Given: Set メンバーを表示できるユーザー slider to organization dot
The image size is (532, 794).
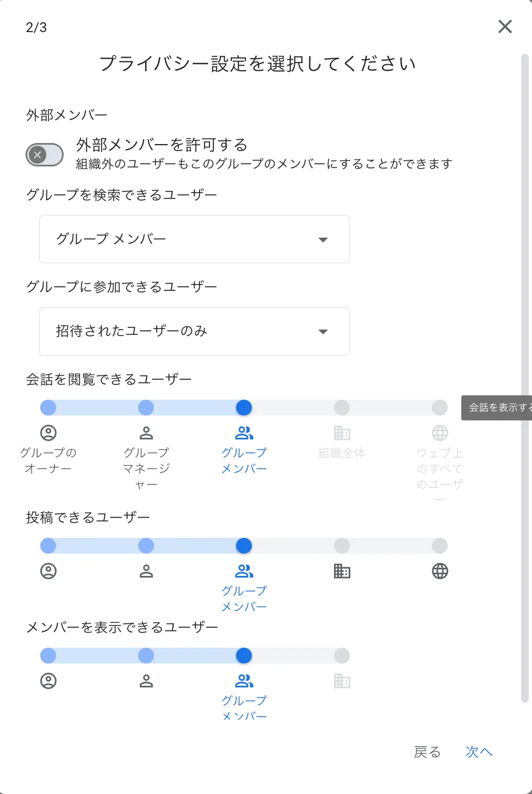Looking at the screenshot, I should click(342, 655).
